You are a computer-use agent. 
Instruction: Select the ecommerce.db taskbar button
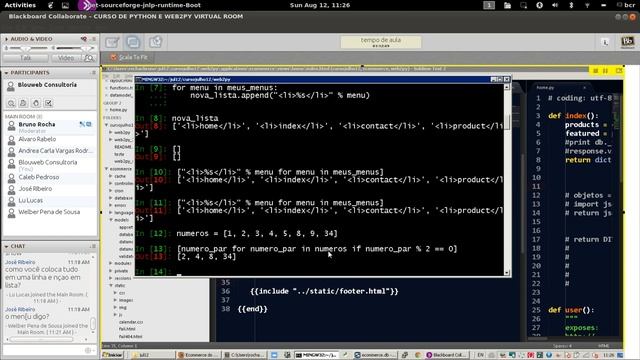click(x=375, y=355)
